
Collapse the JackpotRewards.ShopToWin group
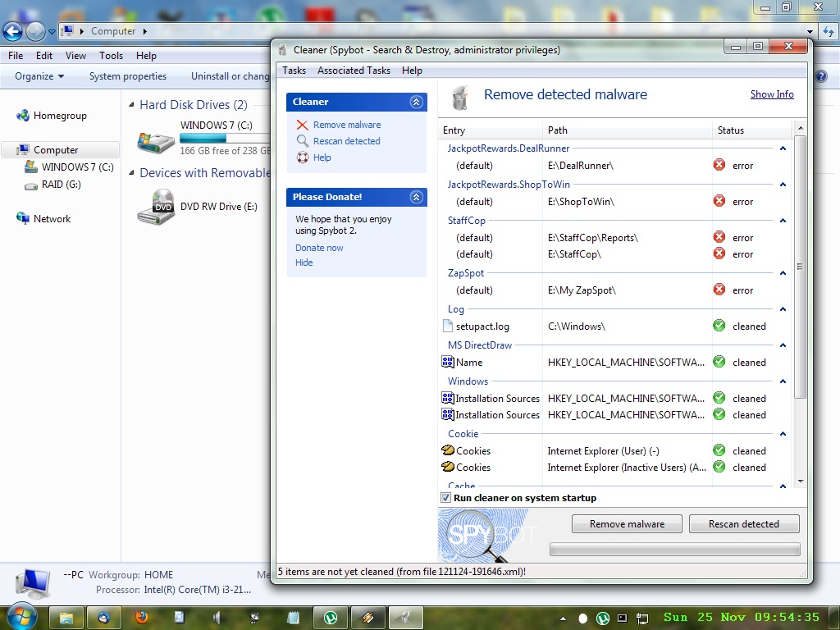(783, 185)
